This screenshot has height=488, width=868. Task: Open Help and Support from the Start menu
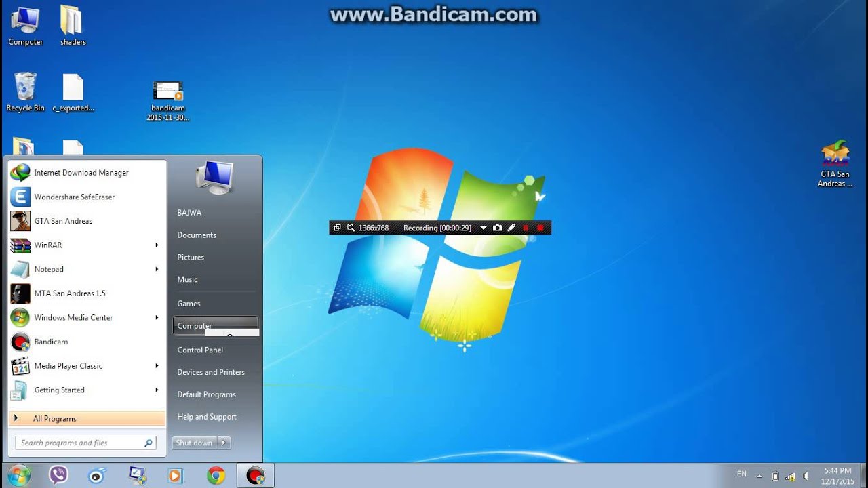click(x=207, y=418)
